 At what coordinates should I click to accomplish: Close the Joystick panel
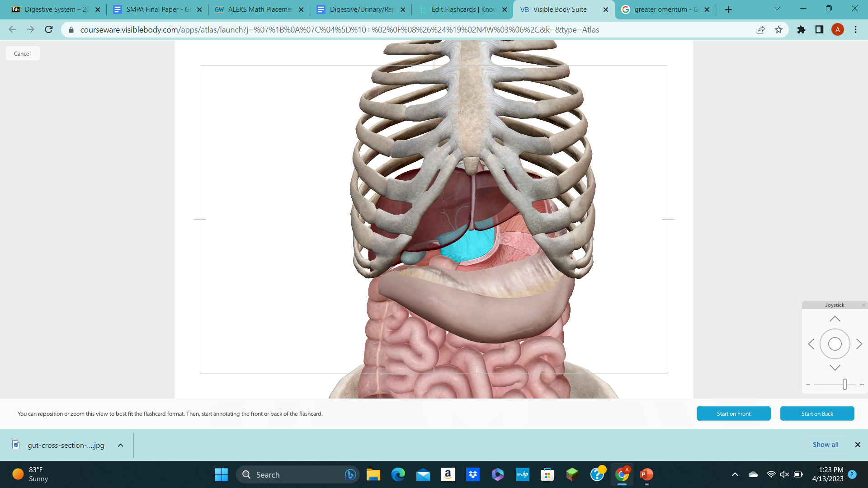click(x=863, y=305)
